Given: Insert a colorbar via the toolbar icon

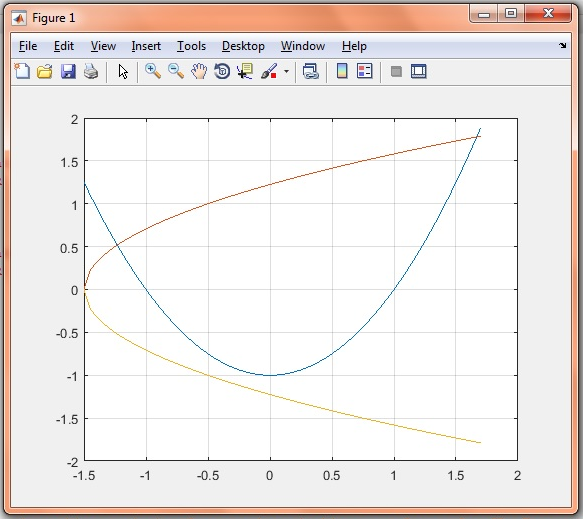Looking at the screenshot, I should click(x=342, y=71).
